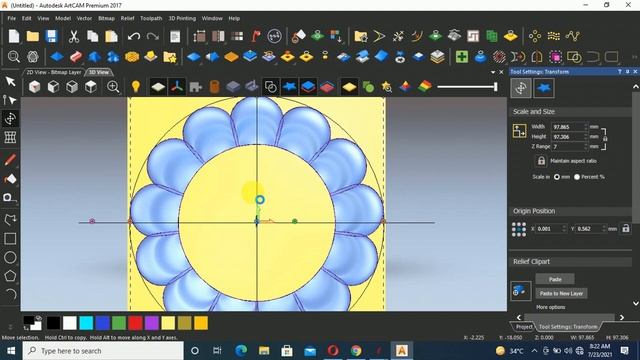Select the Create Rectangle tool
640x360 pixels.
pos(10,238)
